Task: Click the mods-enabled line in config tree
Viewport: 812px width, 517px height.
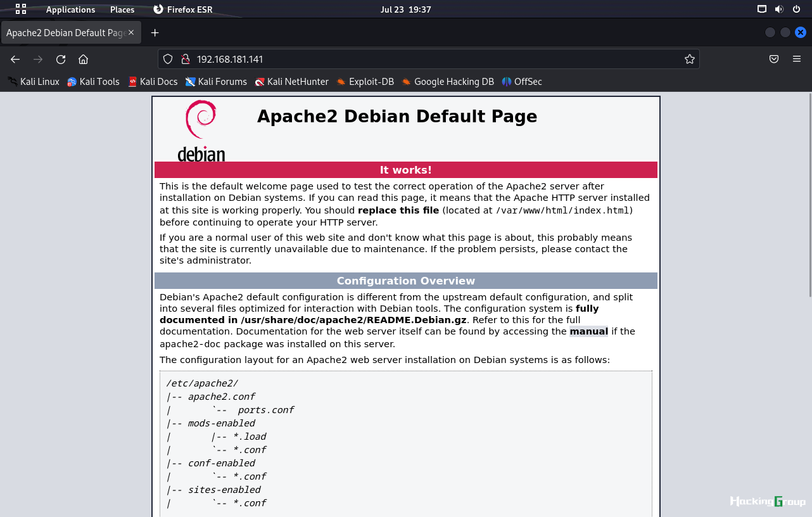Action: [x=211, y=423]
